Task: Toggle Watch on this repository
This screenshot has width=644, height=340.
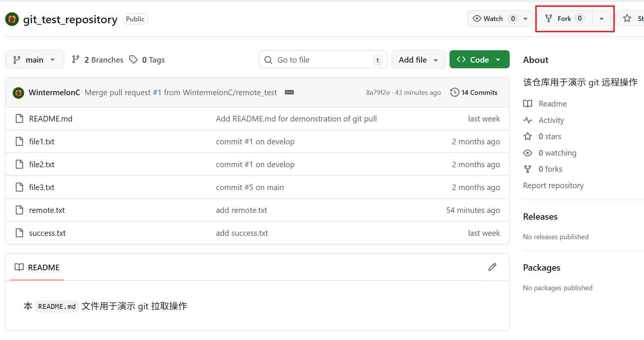Action: click(488, 19)
